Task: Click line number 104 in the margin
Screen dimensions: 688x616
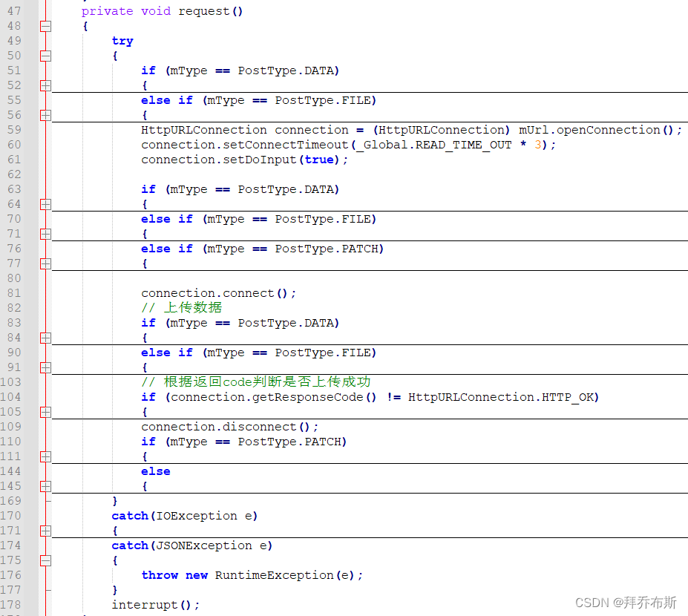Action: [10, 397]
